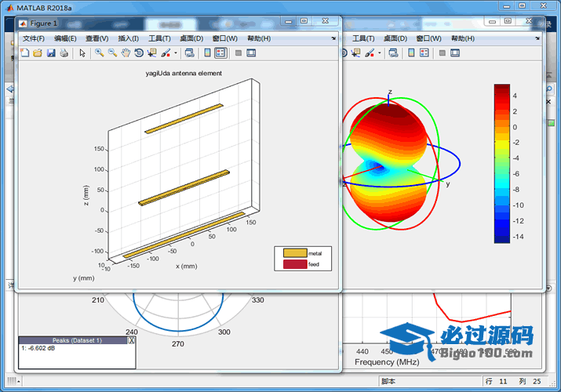Expand brush dropdown arrow in the right figure toolbar
This screenshot has width=561, height=392.
[379, 53]
